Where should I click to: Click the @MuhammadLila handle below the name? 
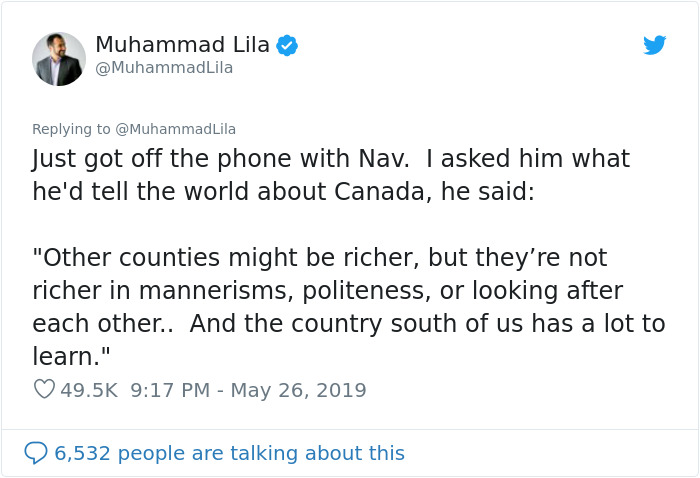pyautogui.click(x=164, y=68)
